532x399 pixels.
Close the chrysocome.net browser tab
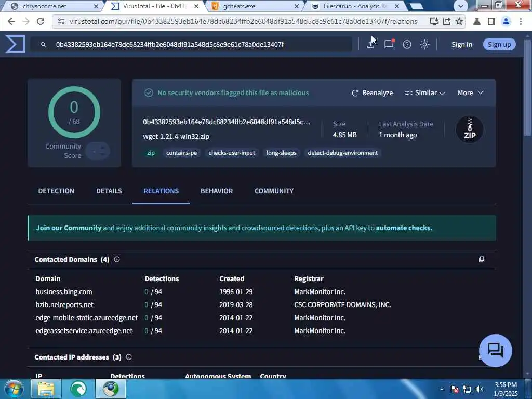coord(96,6)
